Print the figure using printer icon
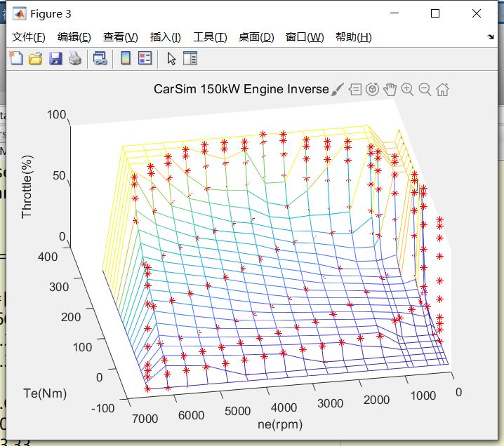 click(x=75, y=59)
